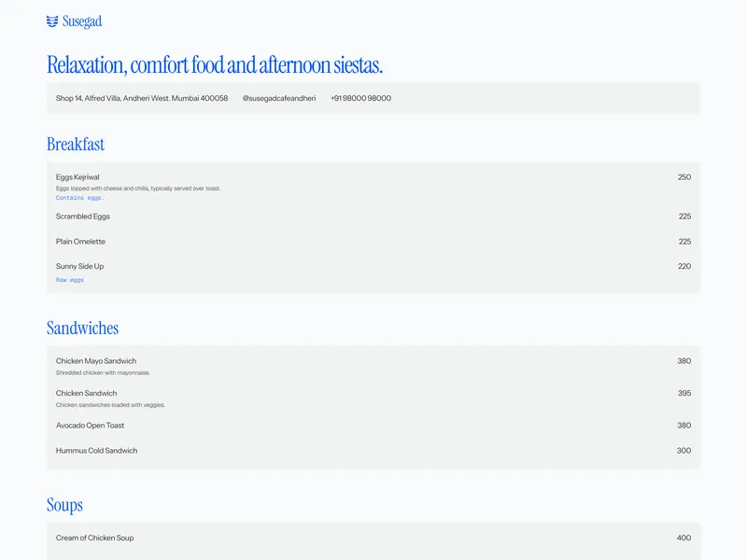The width and height of the screenshot is (747, 560).
Task: Click the Scrambled Eggs menu item
Action: point(82,217)
